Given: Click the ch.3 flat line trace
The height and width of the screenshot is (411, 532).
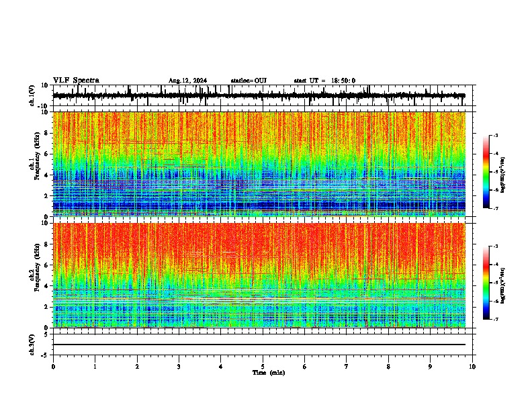Looking at the screenshot, I should [x=259, y=345].
